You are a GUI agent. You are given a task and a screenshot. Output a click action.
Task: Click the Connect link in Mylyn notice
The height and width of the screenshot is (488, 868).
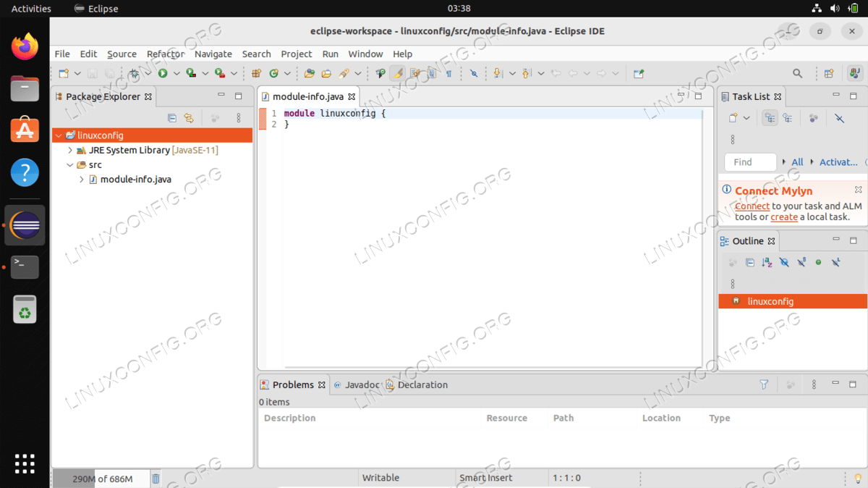pyautogui.click(x=752, y=206)
